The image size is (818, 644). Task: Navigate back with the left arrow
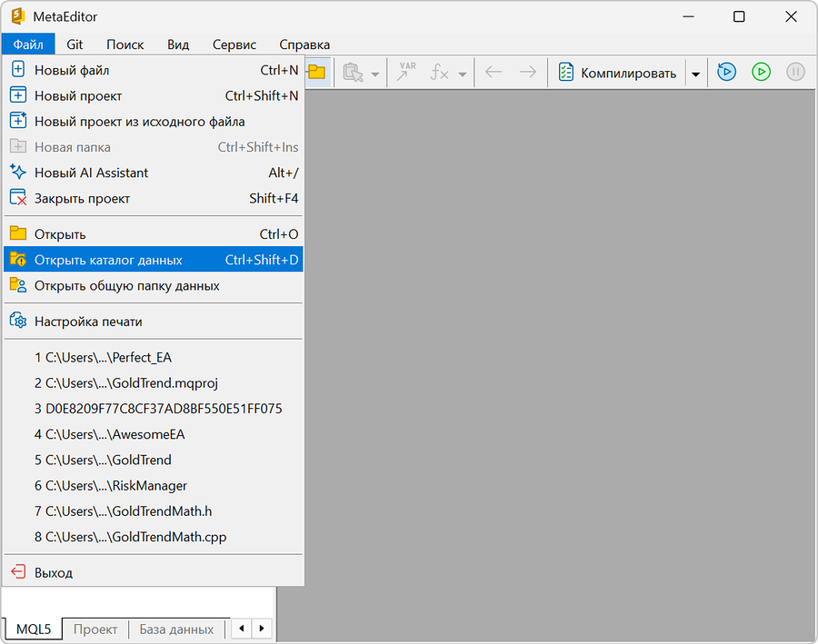point(493,72)
